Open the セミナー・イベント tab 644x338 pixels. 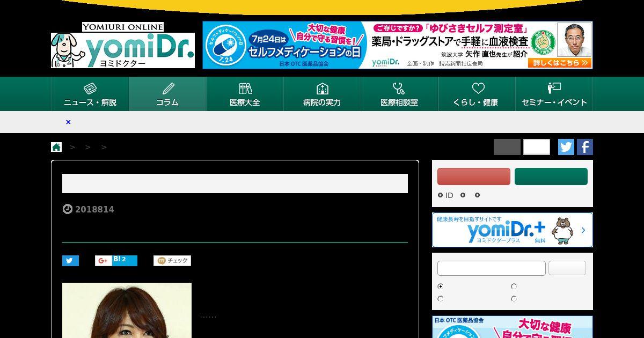pyautogui.click(x=554, y=94)
